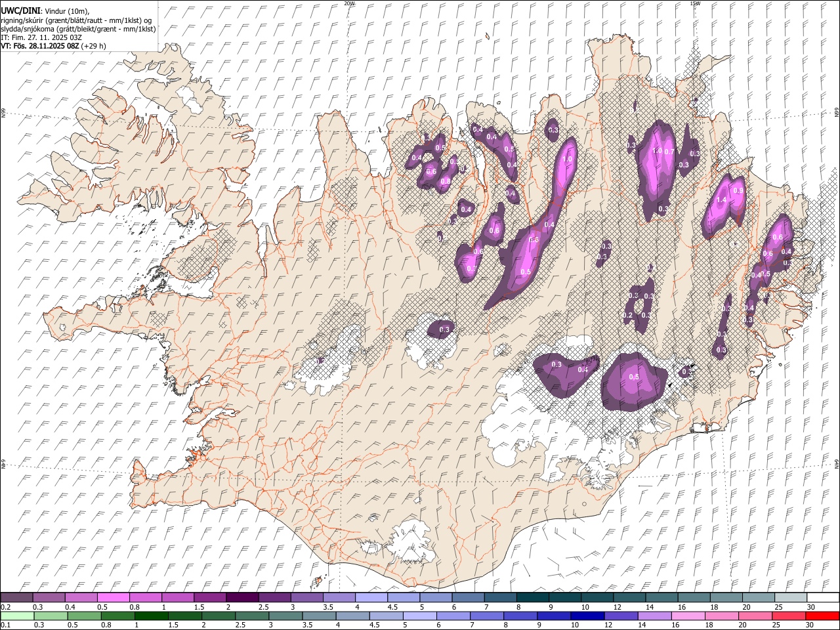This screenshot has width=840, height=630.
Task: Click the top-row legend swatch between 0.2 and 0.3
Action: point(16,598)
